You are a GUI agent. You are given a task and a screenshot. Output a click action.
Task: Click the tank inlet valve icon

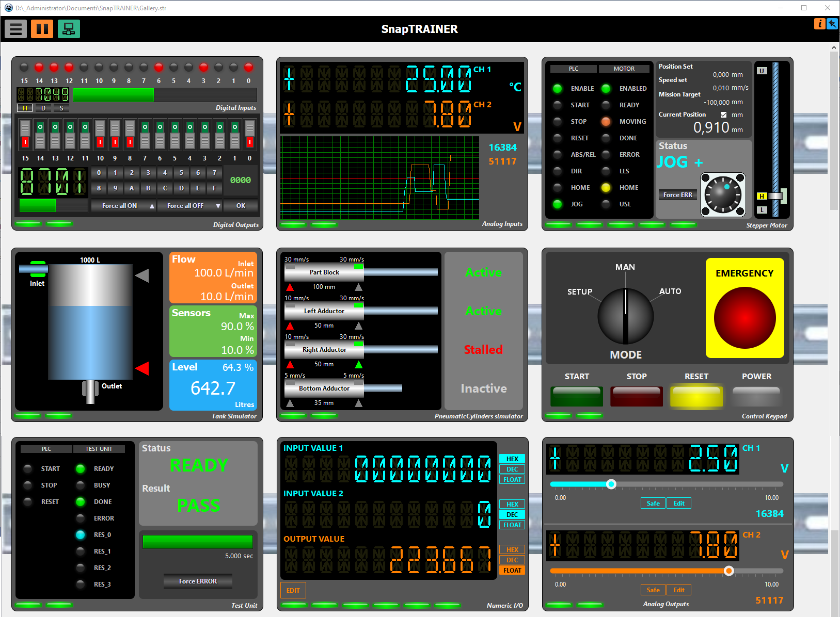coord(38,269)
